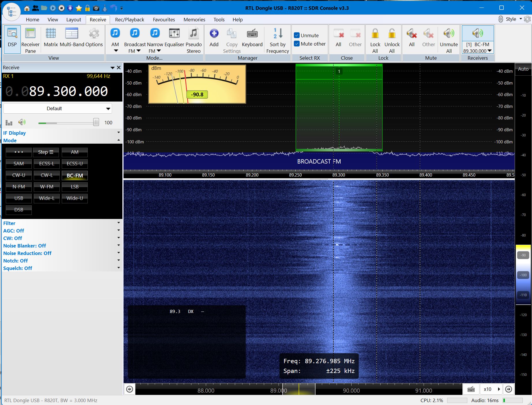The width and height of the screenshot is (532, 405).
Task: Select W-FM mode
Action: [x=46, y=187]
